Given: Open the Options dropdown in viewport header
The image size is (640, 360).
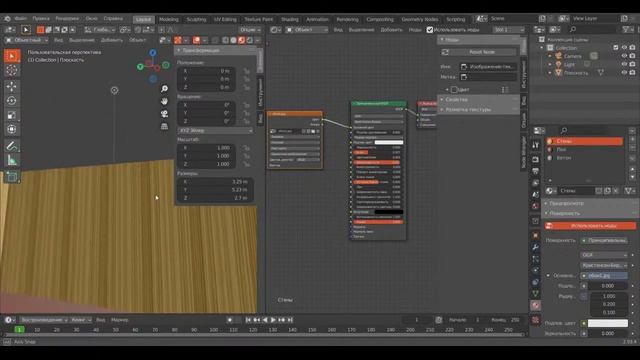Looking at the screenshot, I should coord(250,30).
